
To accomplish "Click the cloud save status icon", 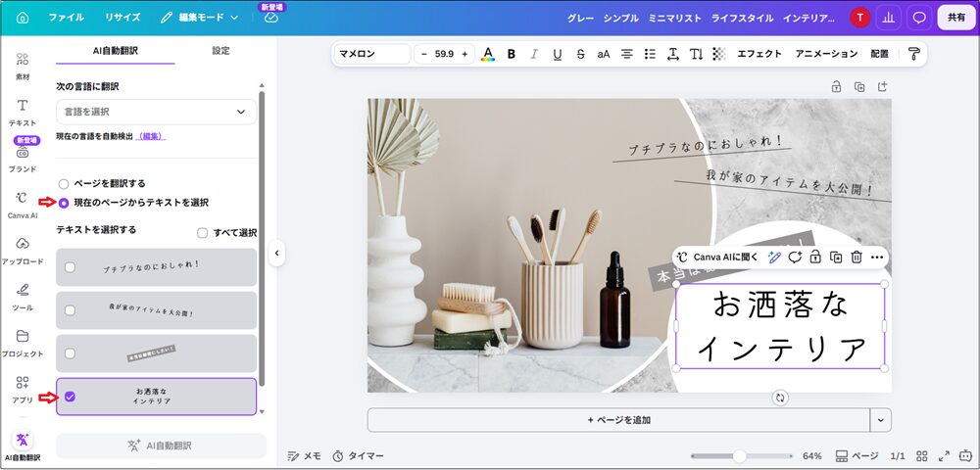I will coord(270,18).
